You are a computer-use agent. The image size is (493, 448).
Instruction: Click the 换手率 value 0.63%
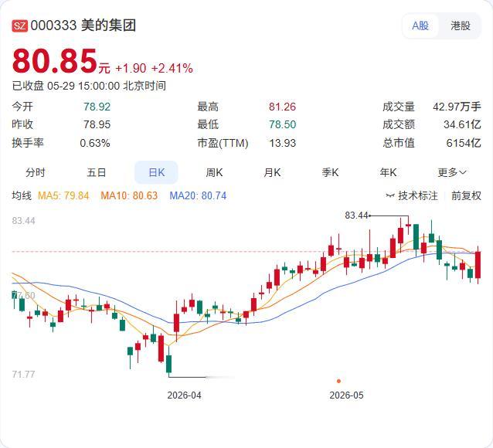pos(95,143)
